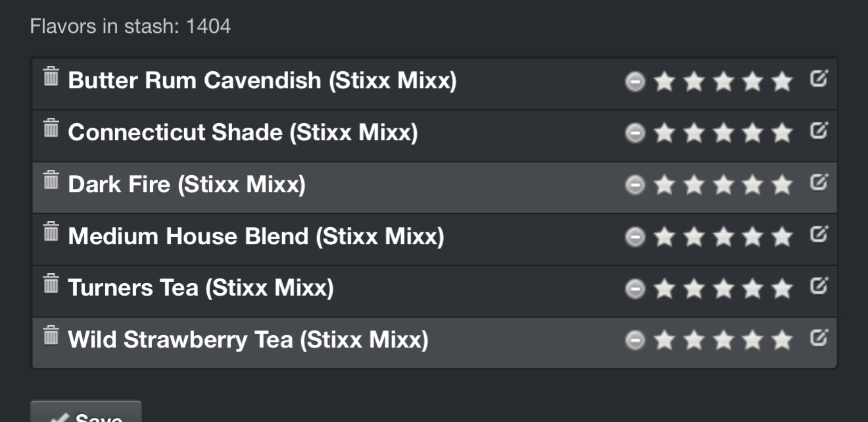The width and height of the screenshot is (868, 422).
Task: Give Medium House Blend three stars
Action: (723, 236)
